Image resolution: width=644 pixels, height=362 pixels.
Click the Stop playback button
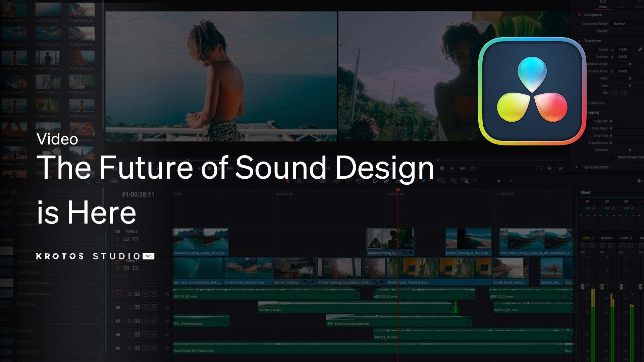tap(442, 168)
